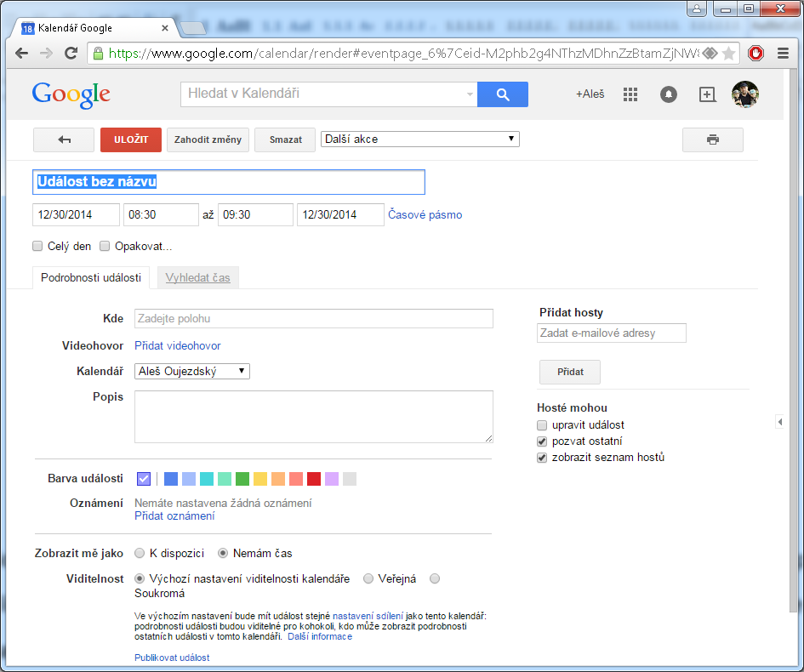Open the account profile picture

(745, 94)
